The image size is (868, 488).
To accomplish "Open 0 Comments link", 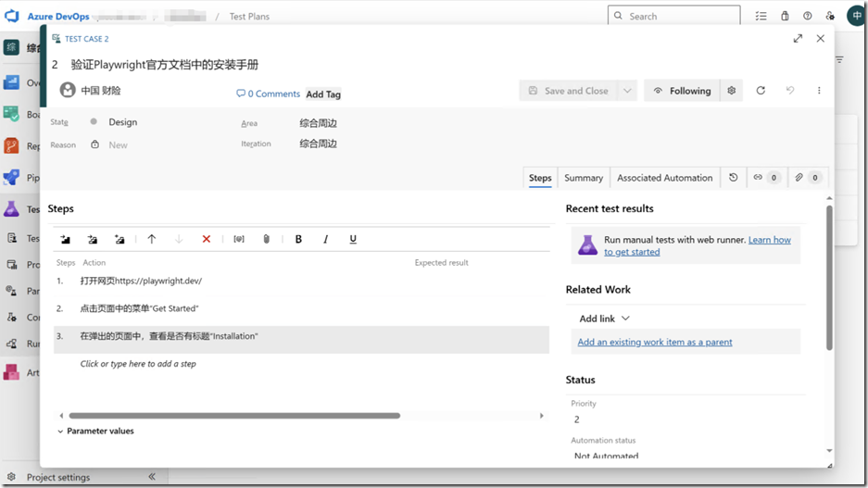I will pyautogui.click(x=268, y=94).
